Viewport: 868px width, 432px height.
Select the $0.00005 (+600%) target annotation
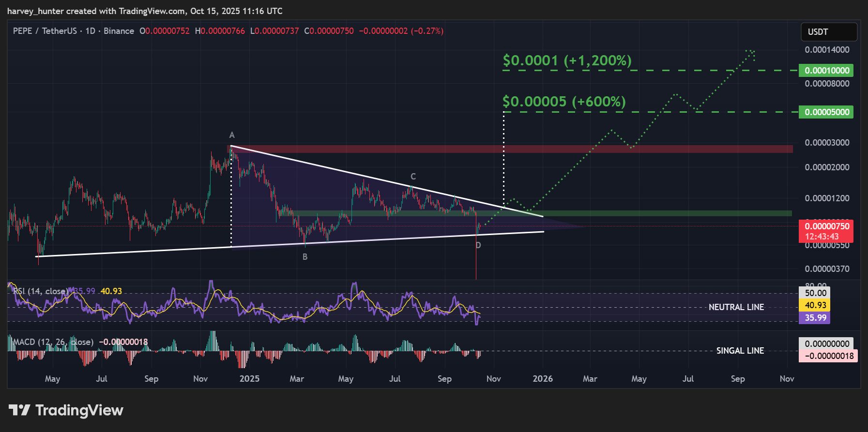(564, 102)
